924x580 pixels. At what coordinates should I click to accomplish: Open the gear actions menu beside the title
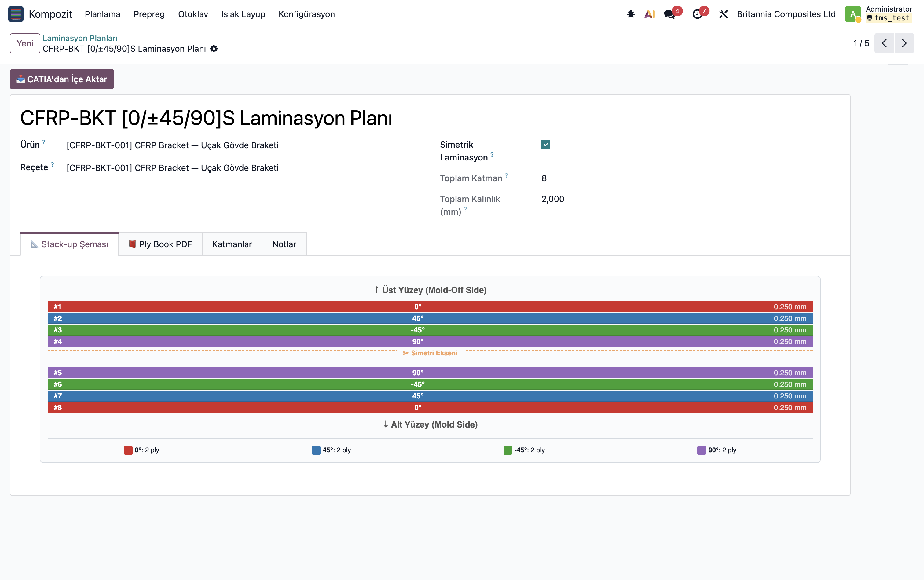(x=214, y=49)
